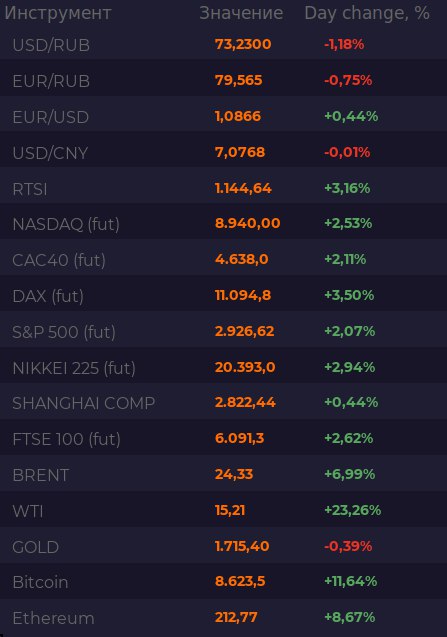447x637 pixels.
Task: Open FTSE 100 (fut) row
Action: (224, 439)
